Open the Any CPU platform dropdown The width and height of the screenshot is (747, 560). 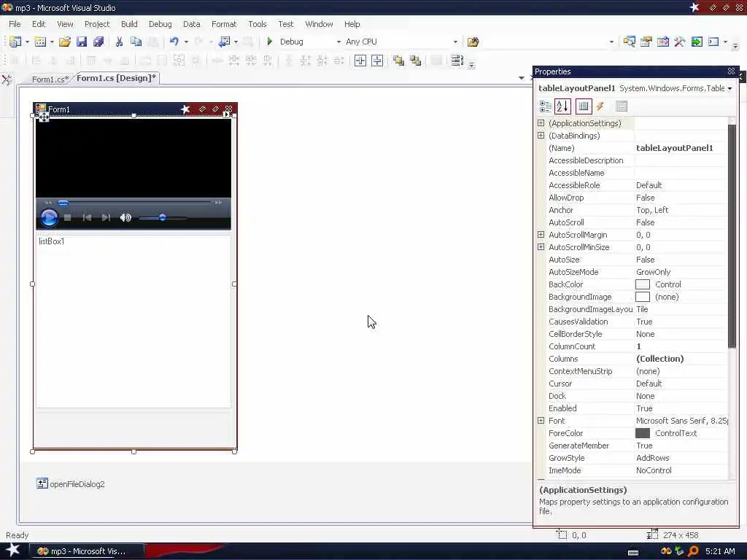point(455,42)
